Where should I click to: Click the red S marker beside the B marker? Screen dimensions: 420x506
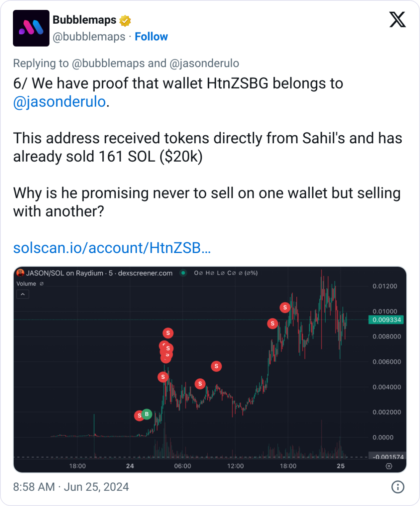(x=139, y=415)
